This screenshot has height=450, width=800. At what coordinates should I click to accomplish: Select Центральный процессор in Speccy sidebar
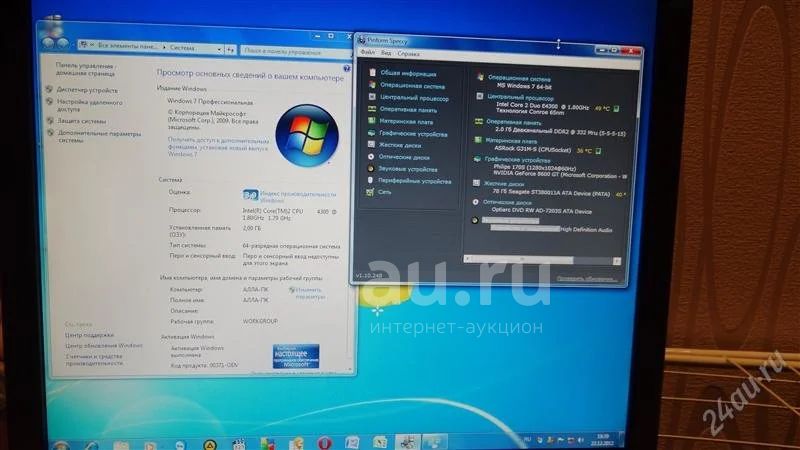tap(414, 98)
